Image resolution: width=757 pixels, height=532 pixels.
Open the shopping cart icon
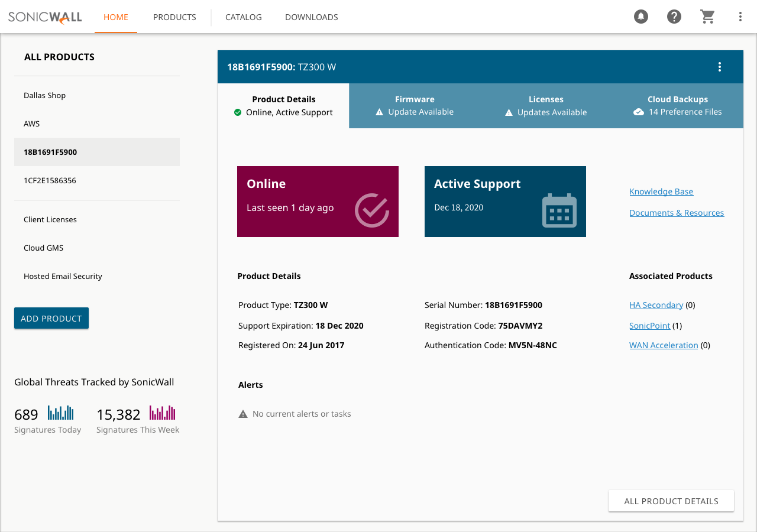point(707,17)
